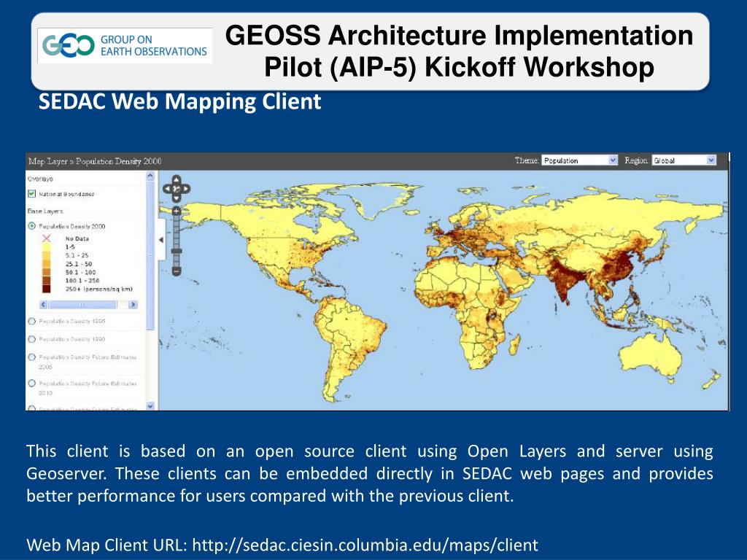
Task: Select Population Density 2000 base layer
Action: 32,226
